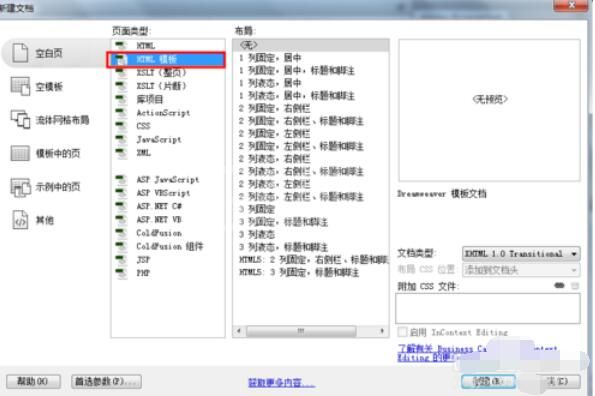Click the ASP.NET VB page type icon
This screenshot has width=595, height=396.
point(121,219)
